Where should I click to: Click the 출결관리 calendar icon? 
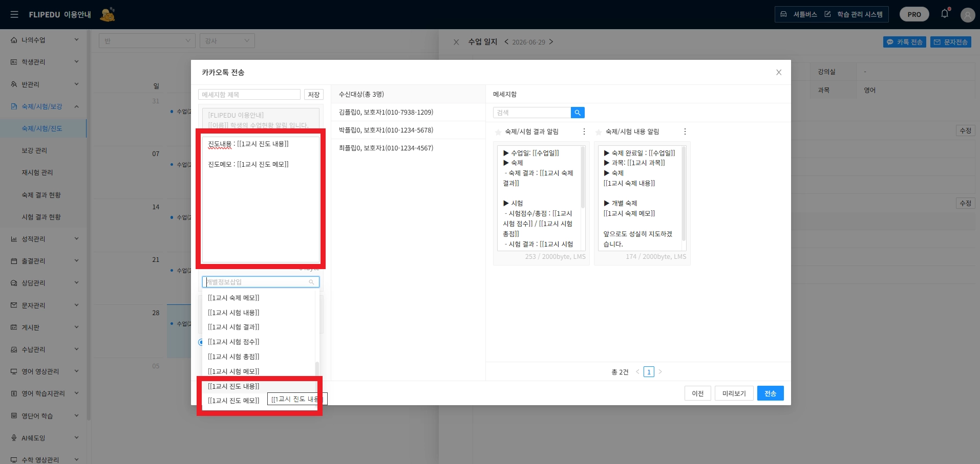14,261
